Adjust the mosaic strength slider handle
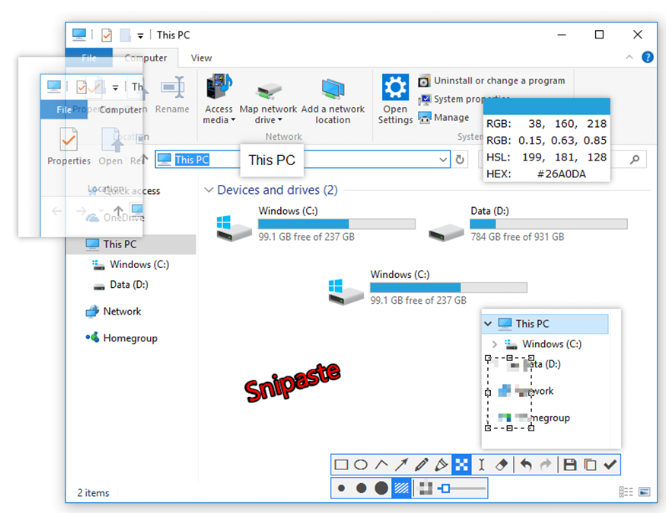The width and height of the screenshot is (666, 513). click(445, 488)
